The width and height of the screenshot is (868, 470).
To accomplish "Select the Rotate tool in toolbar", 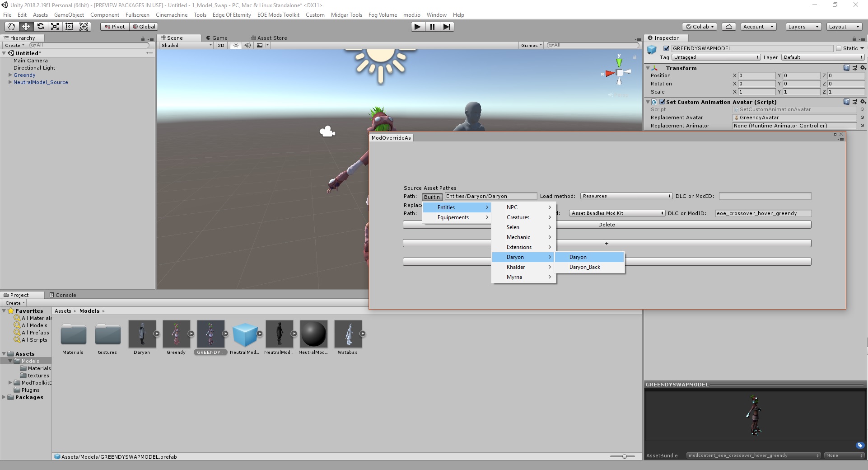I will click(40, 27).
